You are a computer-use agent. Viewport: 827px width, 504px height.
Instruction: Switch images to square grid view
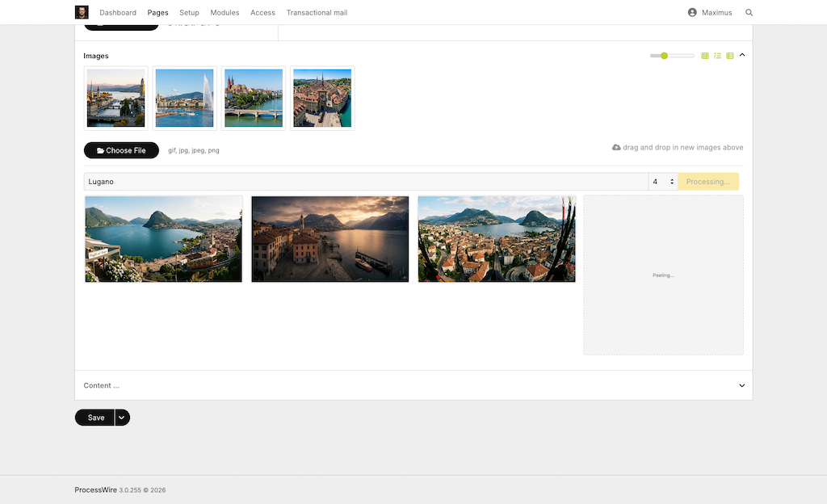(x=705, y=56)
